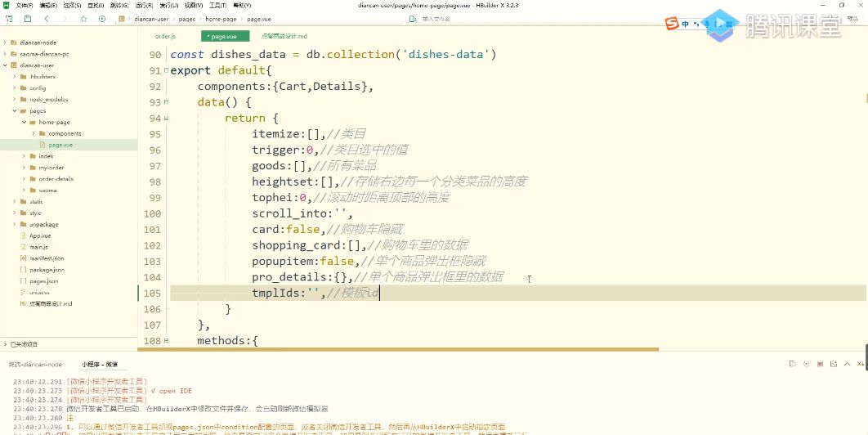This screenshot has width=868, height=435.
Task: Expand the order-details folder
Action: [x=24, y=179]
